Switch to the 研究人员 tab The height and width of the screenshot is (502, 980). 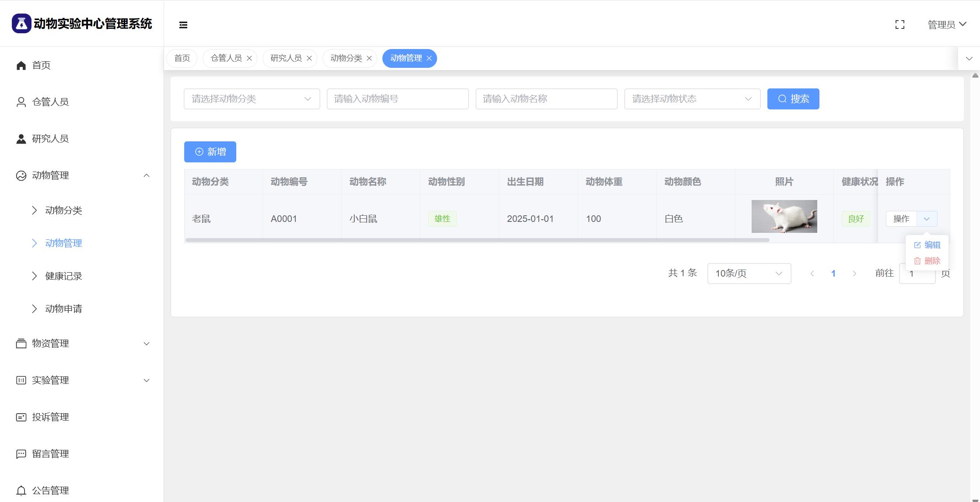pos(286,58)
